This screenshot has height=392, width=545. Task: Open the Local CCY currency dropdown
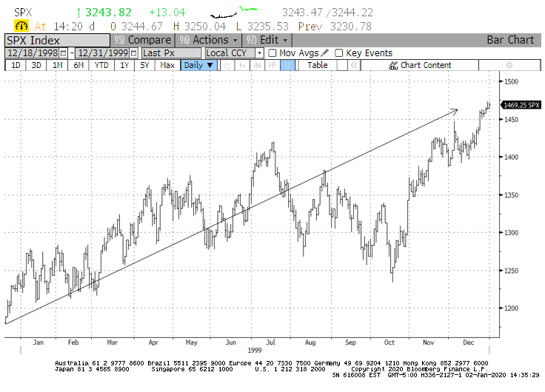point(233,53)
